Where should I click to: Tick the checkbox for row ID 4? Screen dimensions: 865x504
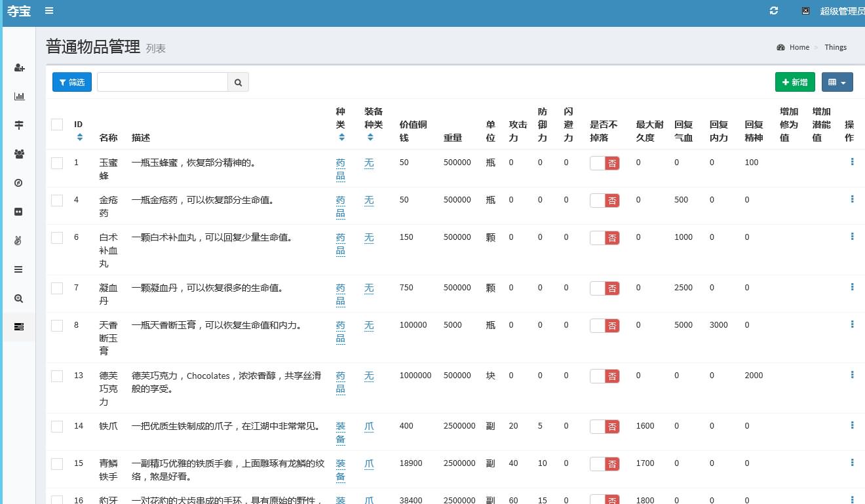[57, 201]
